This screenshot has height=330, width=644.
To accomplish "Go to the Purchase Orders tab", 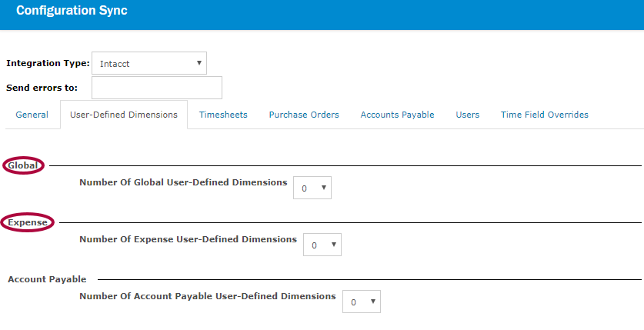I will click(x=304, y=115).
